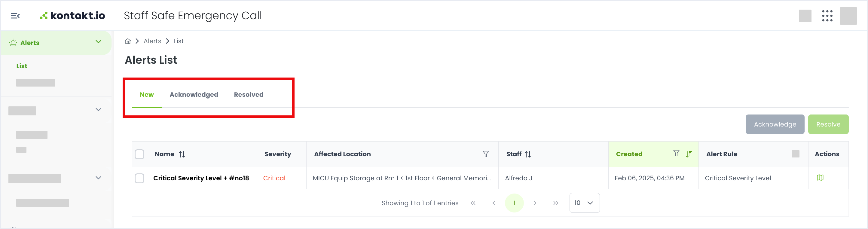The height and width of the screenshot is (229, 868).
Task: Toggle descending sort on Created column
Action: click(x=689, y=154)
